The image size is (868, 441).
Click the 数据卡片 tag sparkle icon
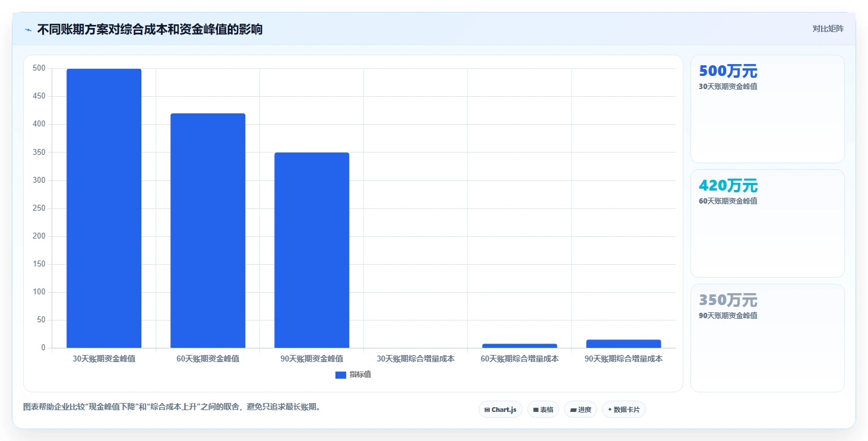pos(610,410)
